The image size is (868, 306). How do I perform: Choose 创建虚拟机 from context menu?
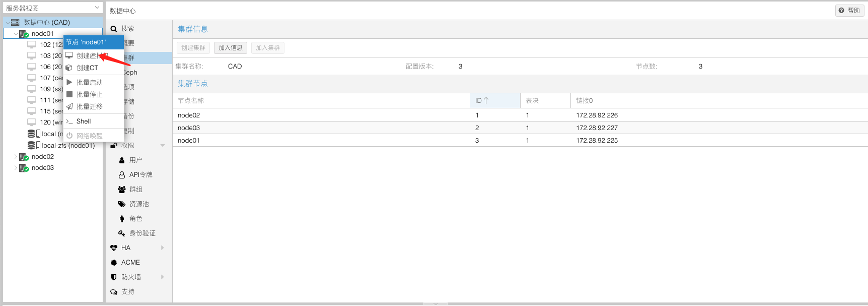pyautogui.click(x=94, y=55)
